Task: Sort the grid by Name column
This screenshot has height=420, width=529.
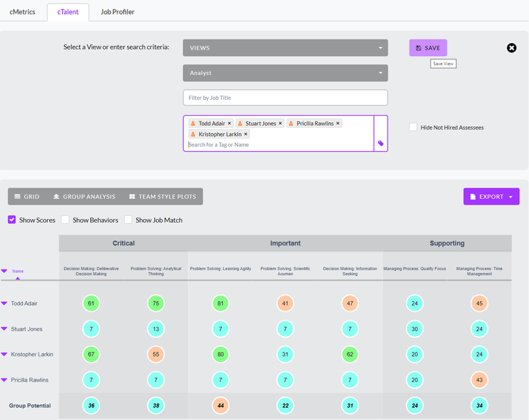Action: click(x=18, y=271)
